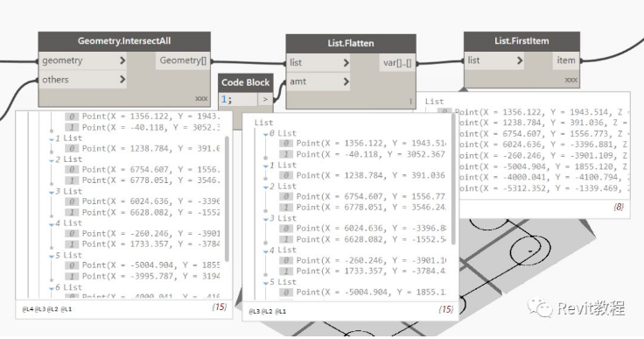This screenshot has height=339, width=644.
Task: Click the var[]..[] output port
Action: pos(396,62)
